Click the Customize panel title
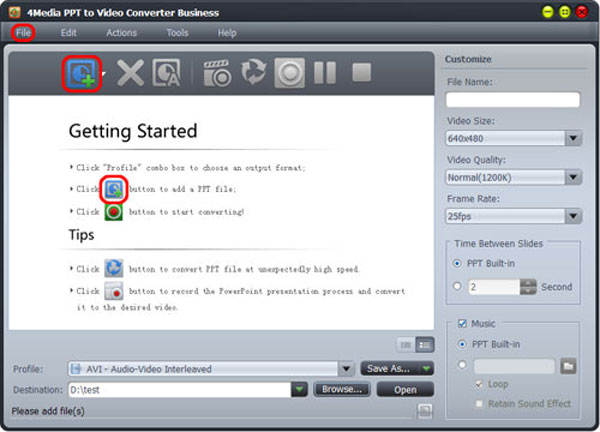This screenshot has height=432, width=600. pyautogui.click(x=468, y=59)
